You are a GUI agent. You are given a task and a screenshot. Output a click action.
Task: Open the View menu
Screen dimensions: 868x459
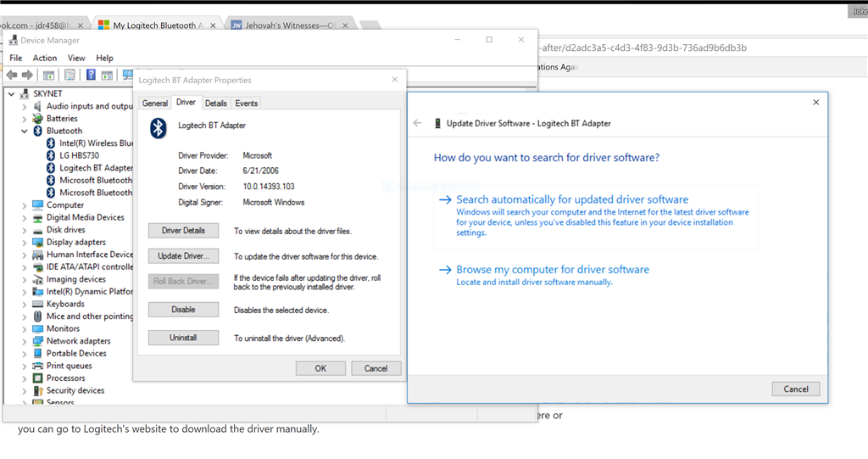click(76, 58)
